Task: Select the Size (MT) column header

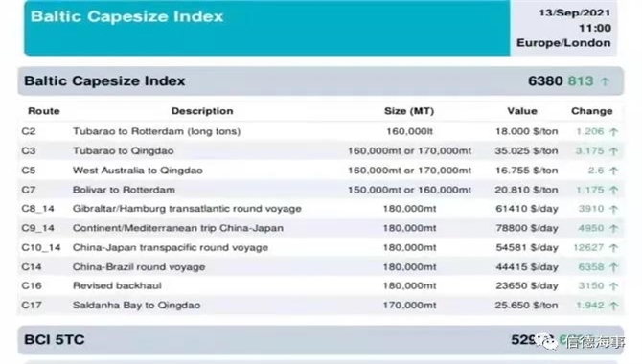Action: (x=409, y=111)
